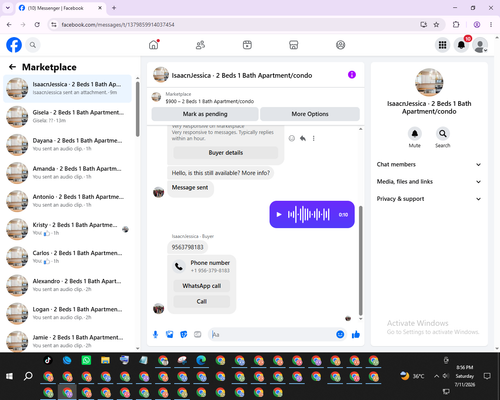500x400 pixels.
Task: Mute the conversation with bell icon
Action: (x=415, y=134)
